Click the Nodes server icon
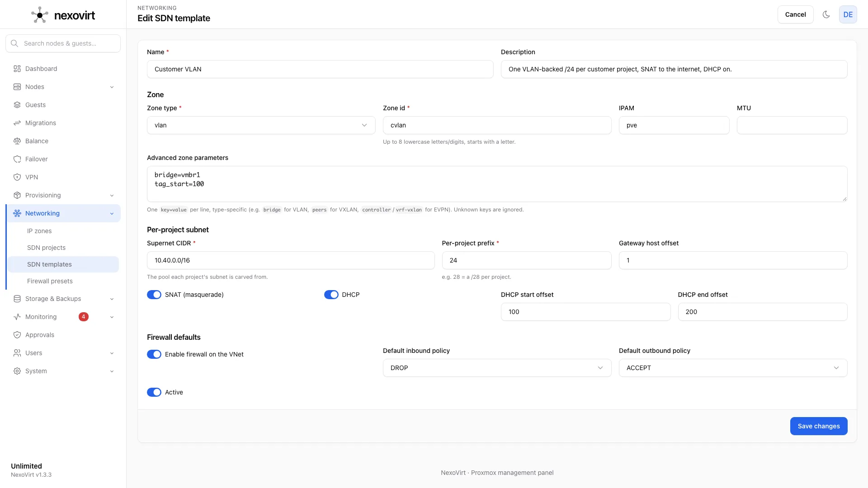 tap(17, 87)
